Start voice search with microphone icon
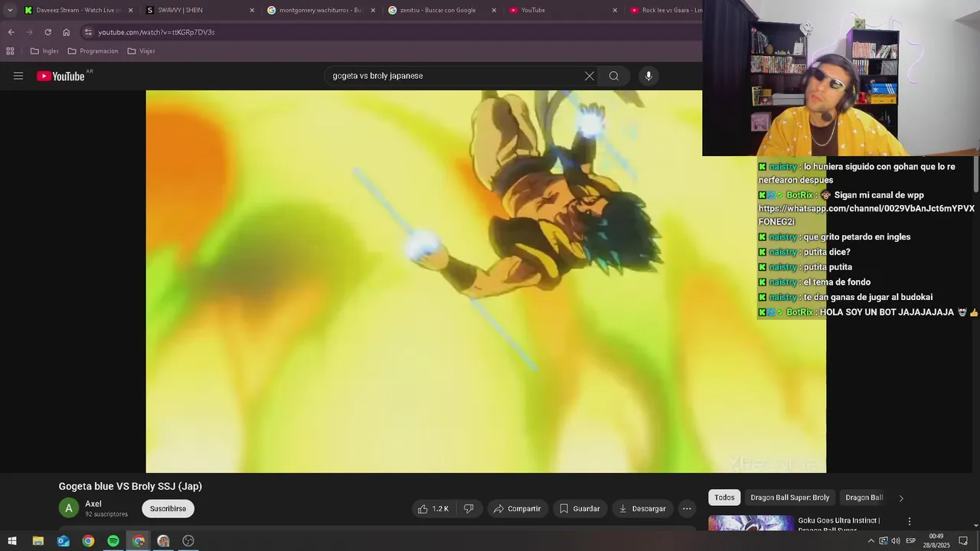This screenshot has width=980, height=551. (648, 76)
